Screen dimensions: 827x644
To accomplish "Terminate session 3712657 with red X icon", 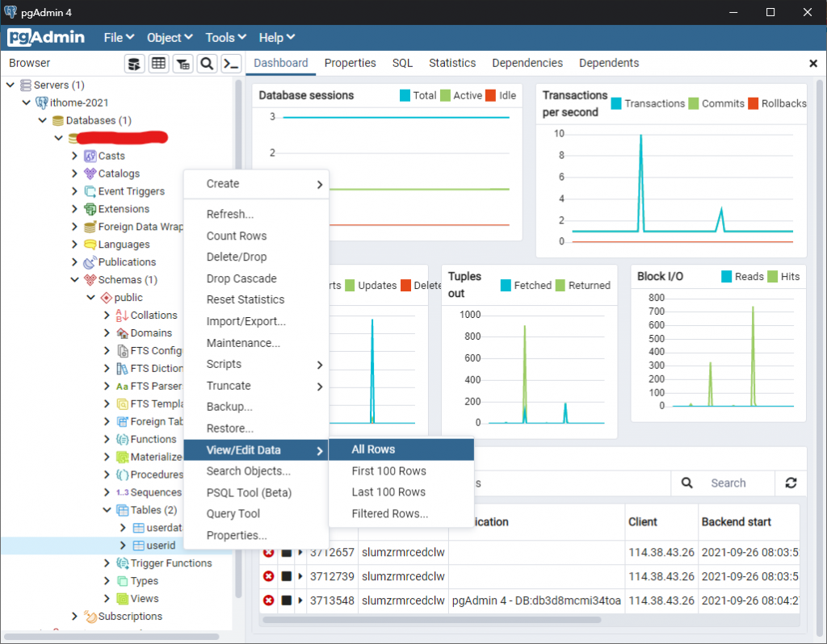I will (268, 552).
